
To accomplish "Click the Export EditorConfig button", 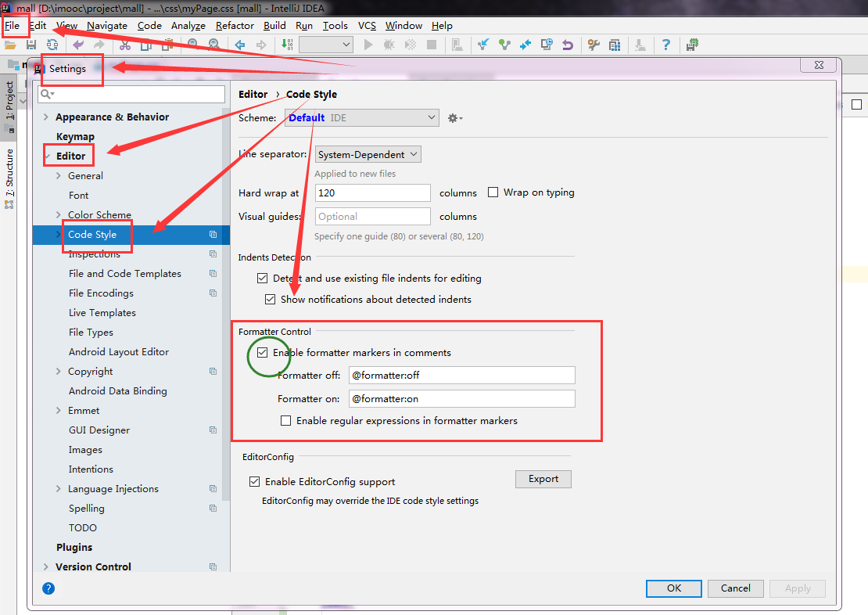I will tap(543, 479).
